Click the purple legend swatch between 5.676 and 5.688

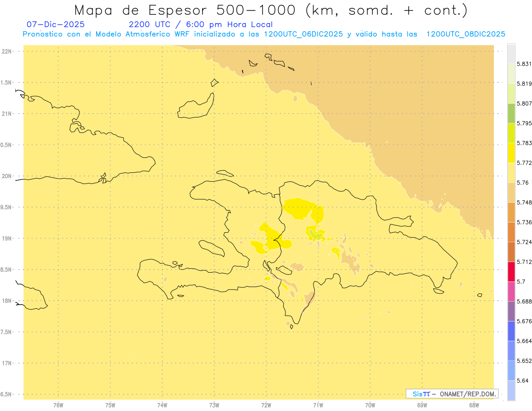click(511, 311)
